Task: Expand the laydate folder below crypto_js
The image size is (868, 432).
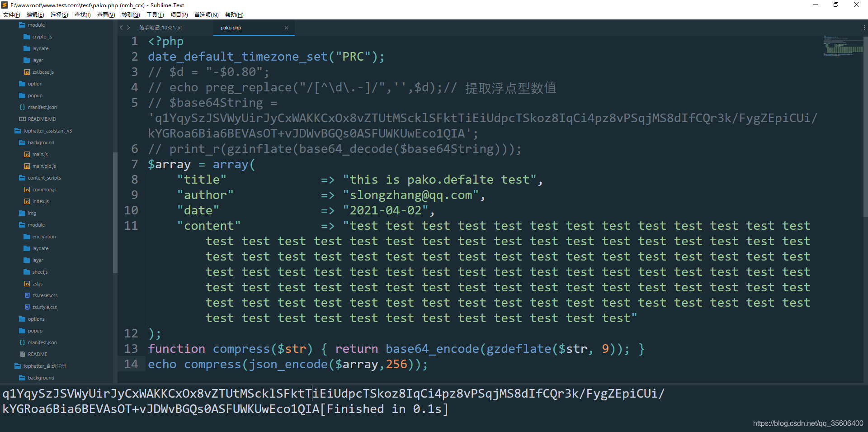Action: pos(40,48)
